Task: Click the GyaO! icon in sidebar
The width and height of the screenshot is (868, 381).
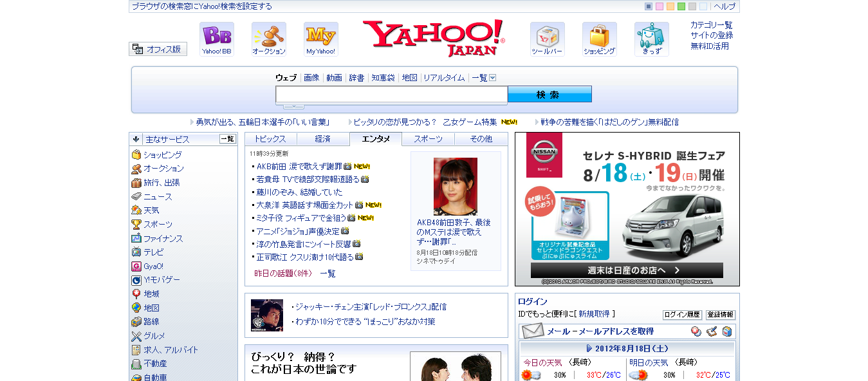Action: click(136, 266)
